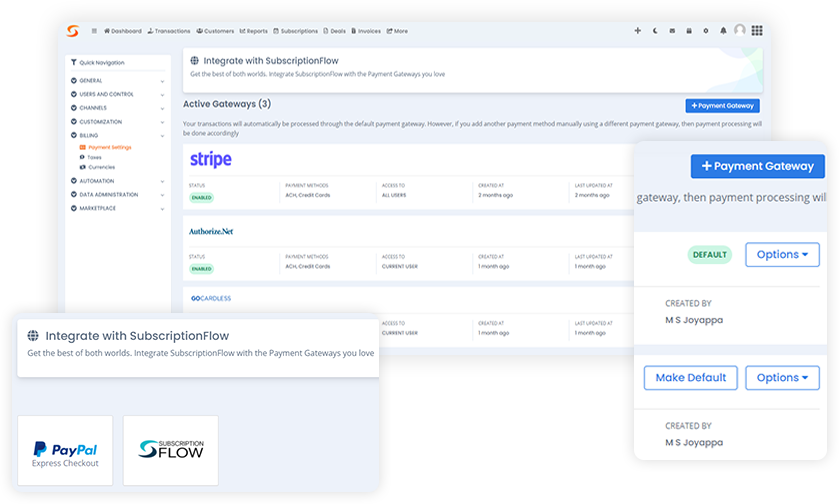This screenshot has width=839, height=504.
Task: Switch to dark mode with moon icon
Action: (x=655, y=31)
